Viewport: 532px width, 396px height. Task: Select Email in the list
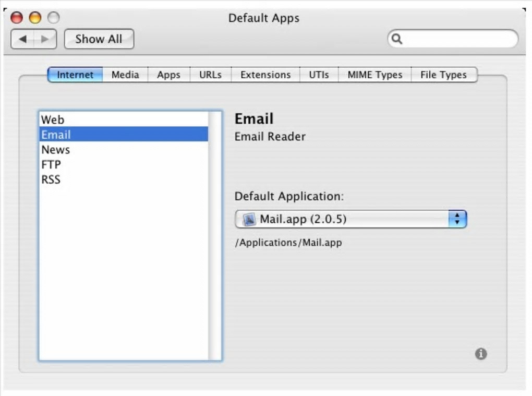coord(124,135)
